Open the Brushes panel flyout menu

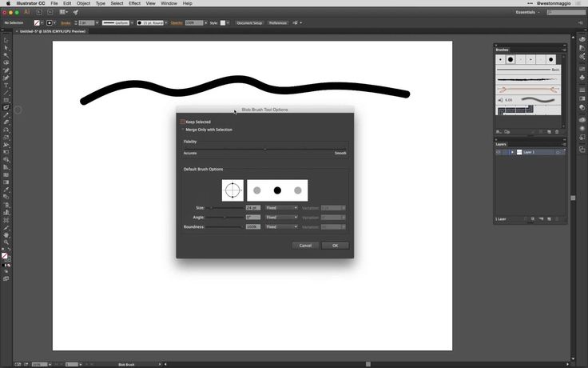point(563,50)
